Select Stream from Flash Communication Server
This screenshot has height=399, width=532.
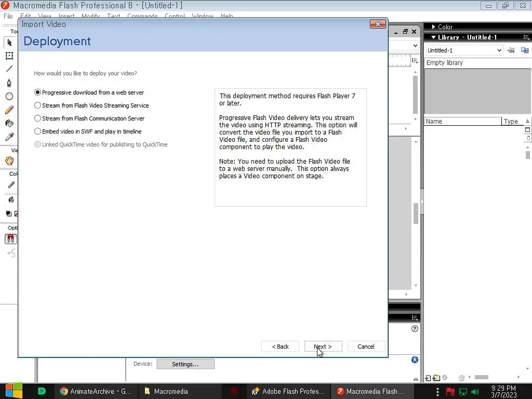[x=89, y=118]
